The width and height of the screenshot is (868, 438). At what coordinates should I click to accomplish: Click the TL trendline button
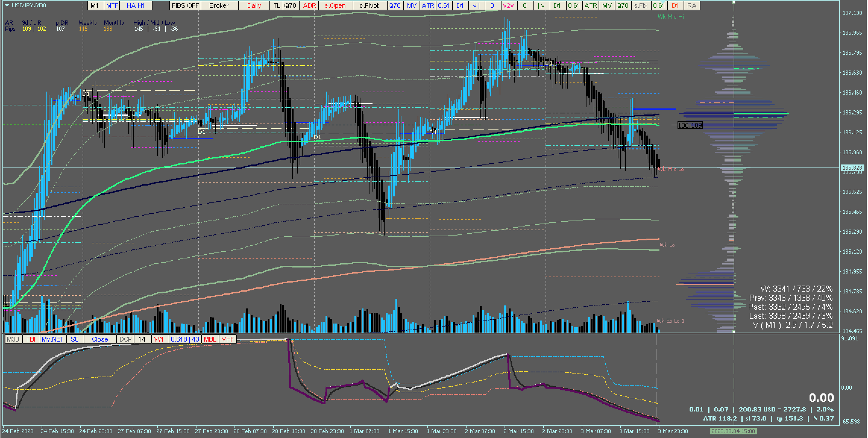tap(276, 5)
